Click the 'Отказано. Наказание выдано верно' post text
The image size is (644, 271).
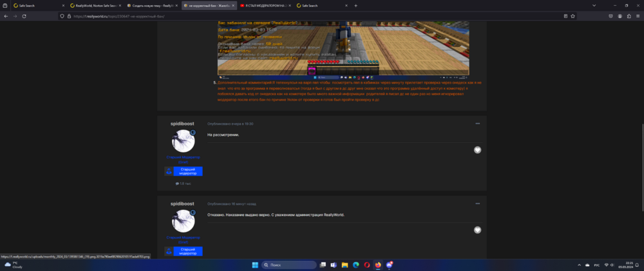[x=276, y=215]
